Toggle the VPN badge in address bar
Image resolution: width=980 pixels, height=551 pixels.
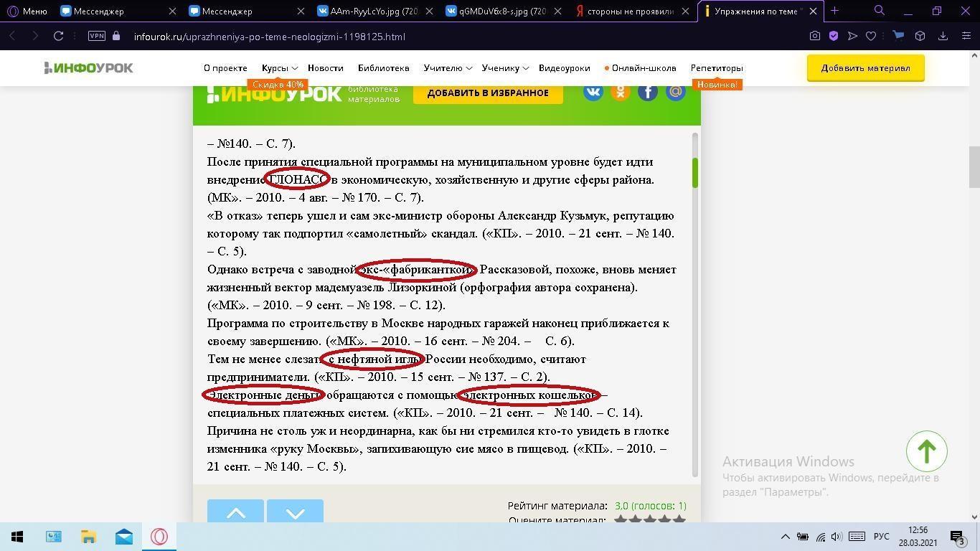click(x=96, y=36)
